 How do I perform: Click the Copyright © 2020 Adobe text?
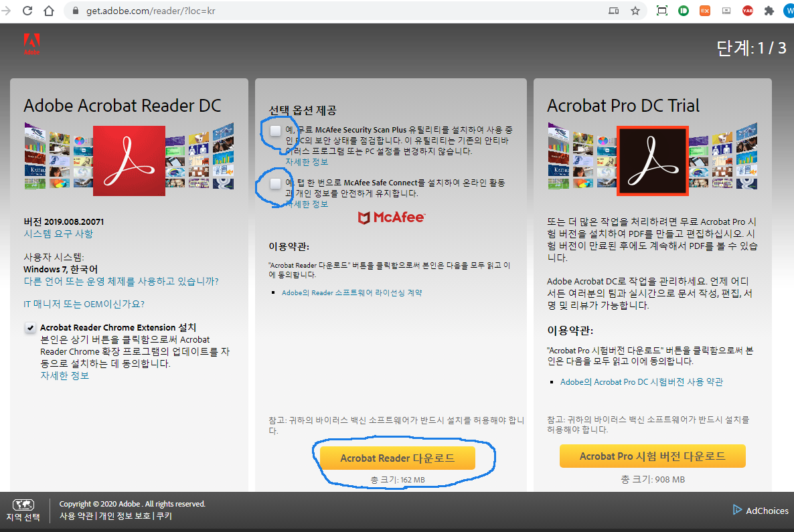tap(132, 504)
